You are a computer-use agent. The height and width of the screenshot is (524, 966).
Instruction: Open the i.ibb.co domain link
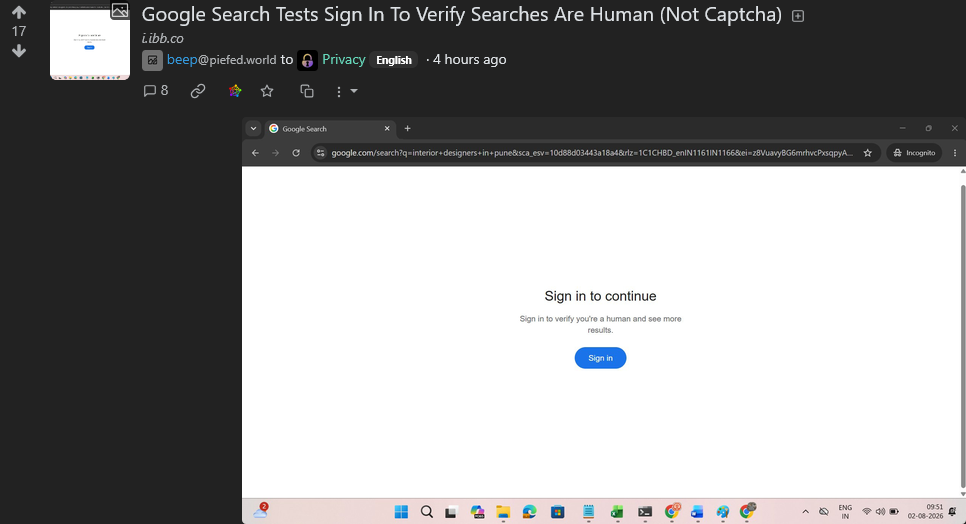click(x=163, y=38)
